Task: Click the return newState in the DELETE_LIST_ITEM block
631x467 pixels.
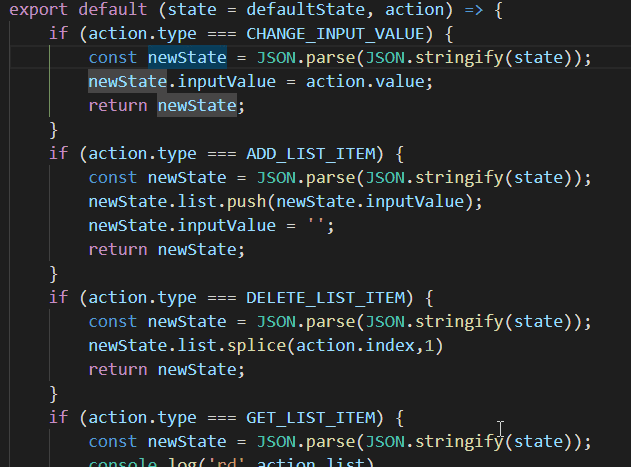Action: click(x=167, y=370)
